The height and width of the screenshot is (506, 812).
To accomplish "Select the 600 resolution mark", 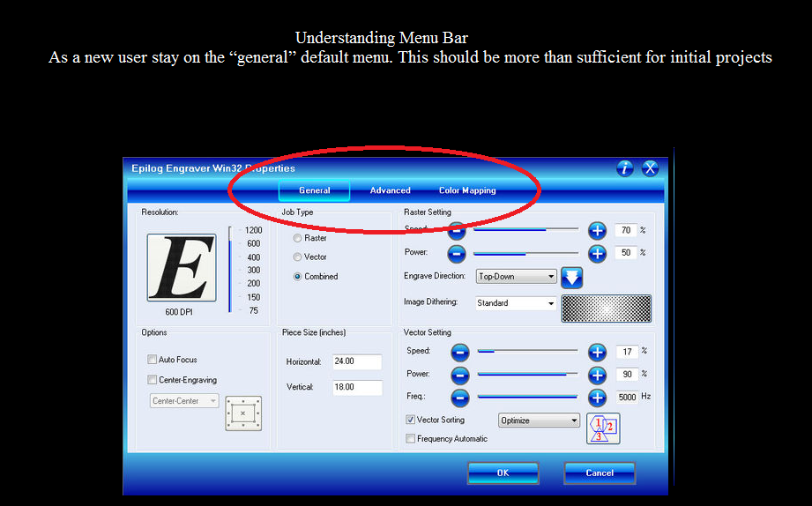I will coord(253,243).
